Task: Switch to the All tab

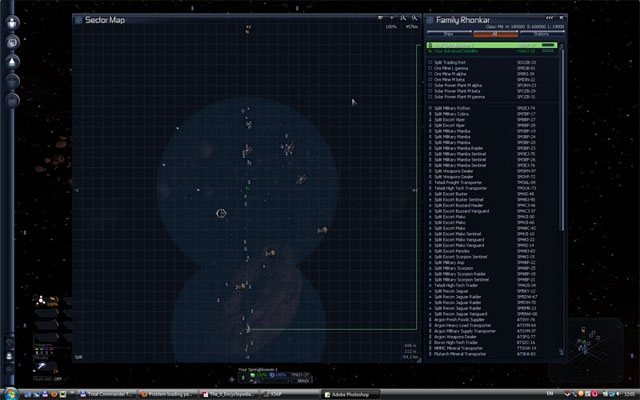Action: 496,34
